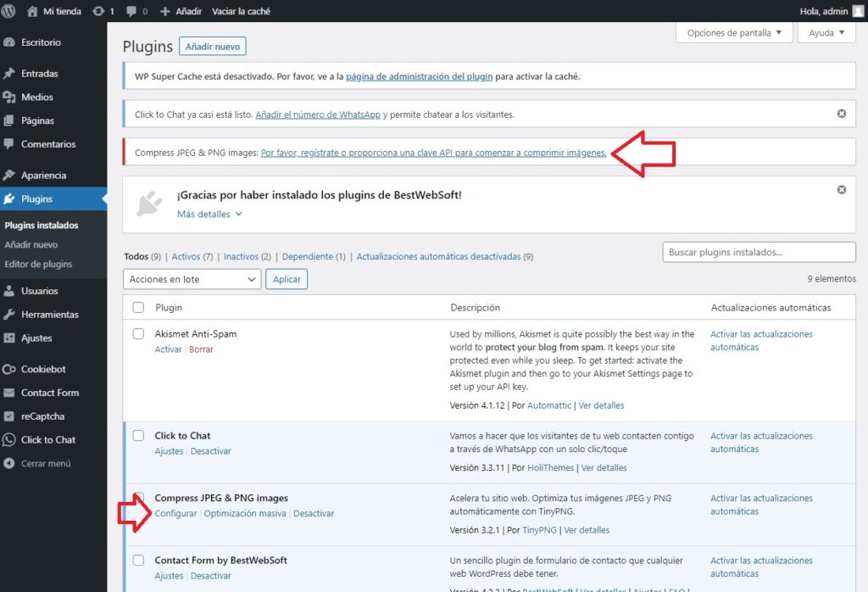Open Plugins instalados submenu item

pos(42,226)
